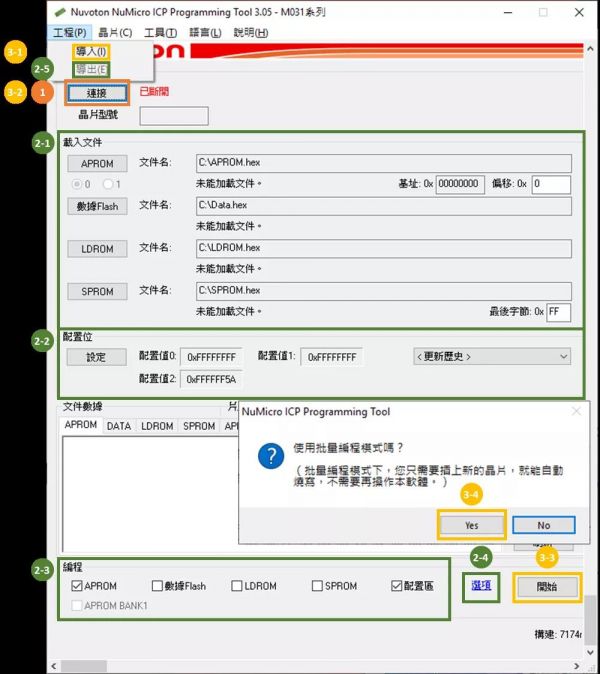Click Yes in the batch mode dialog
The width and height of the screenshot is (600, 674).
[471, 525]
